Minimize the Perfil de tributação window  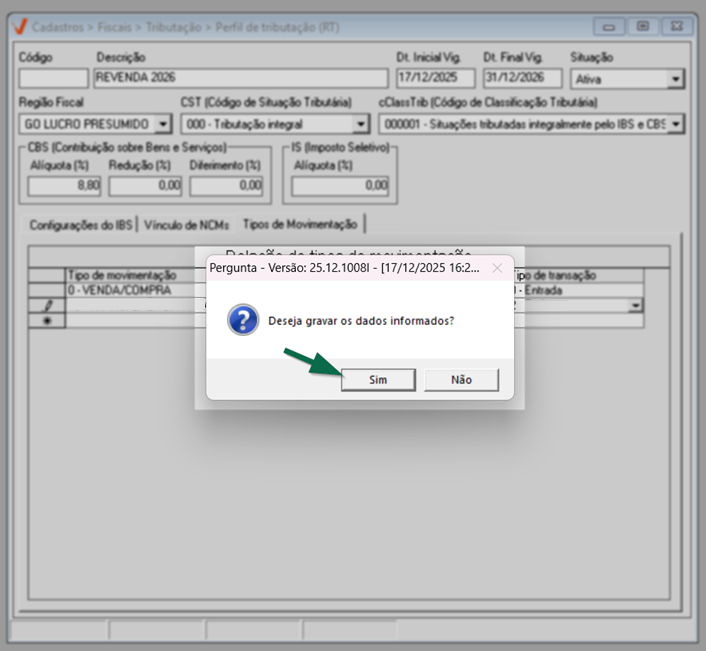click(x=609, y=27)
